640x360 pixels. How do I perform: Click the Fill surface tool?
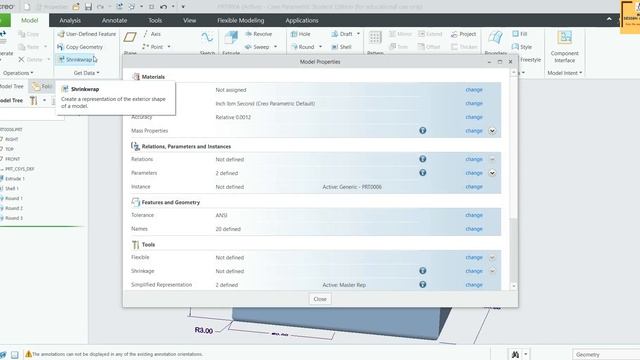click(520, 34)
